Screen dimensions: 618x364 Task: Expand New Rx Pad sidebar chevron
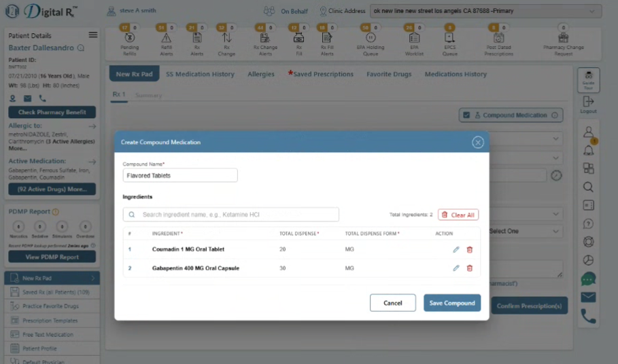pos(93,278)
